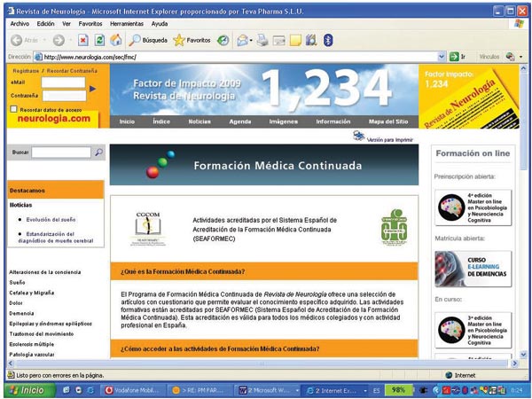This screenshot has height=399, width=532.
Task: Expand Back button history dropdown
Action: click(44, 41)
